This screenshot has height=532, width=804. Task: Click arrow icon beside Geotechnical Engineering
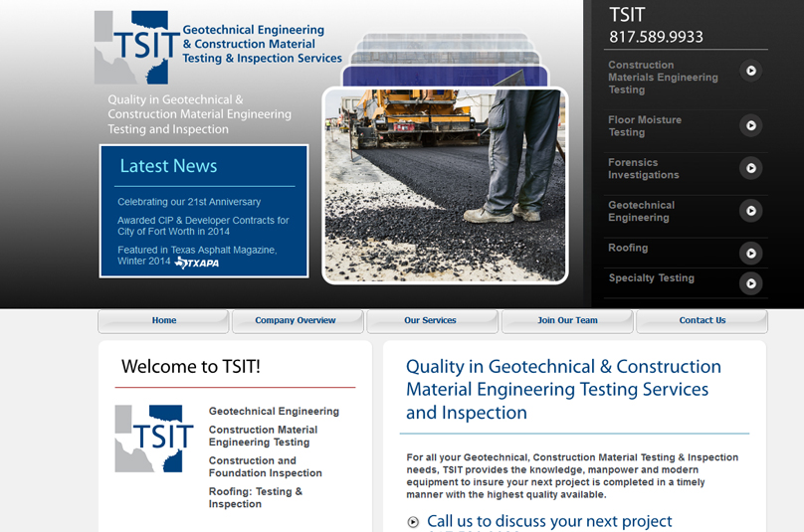[x=750, y=211]
